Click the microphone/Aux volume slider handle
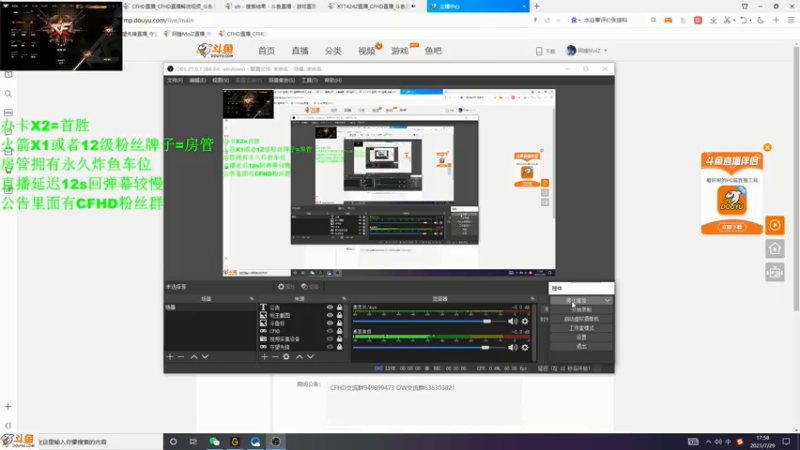The image size is (800, 450). coord(487,321)
